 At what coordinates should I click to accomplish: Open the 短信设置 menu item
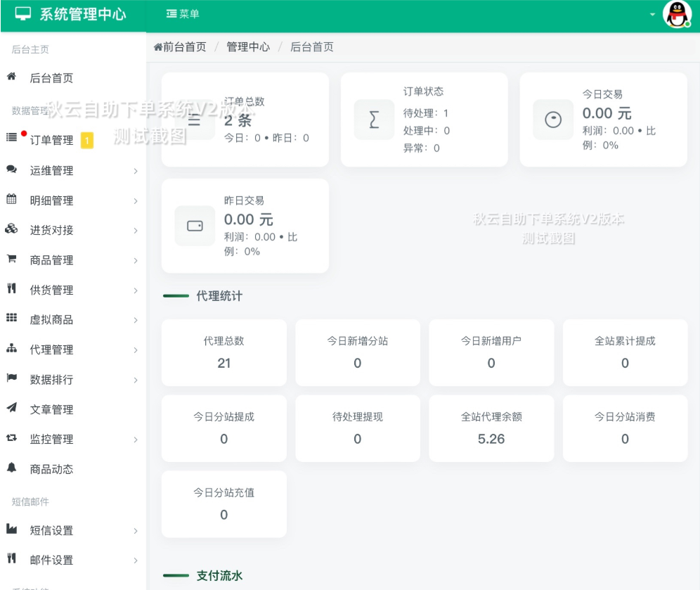tap(51, 530)
